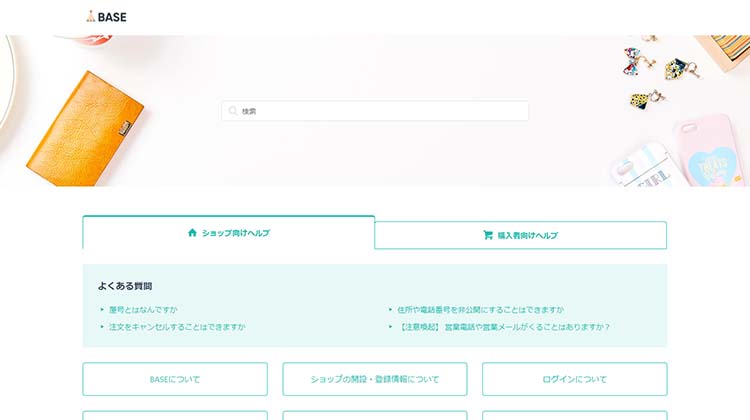750x420 pixels.
Task: Open the FAQ link 屋号とはなんですか
Action: point(143,310)
